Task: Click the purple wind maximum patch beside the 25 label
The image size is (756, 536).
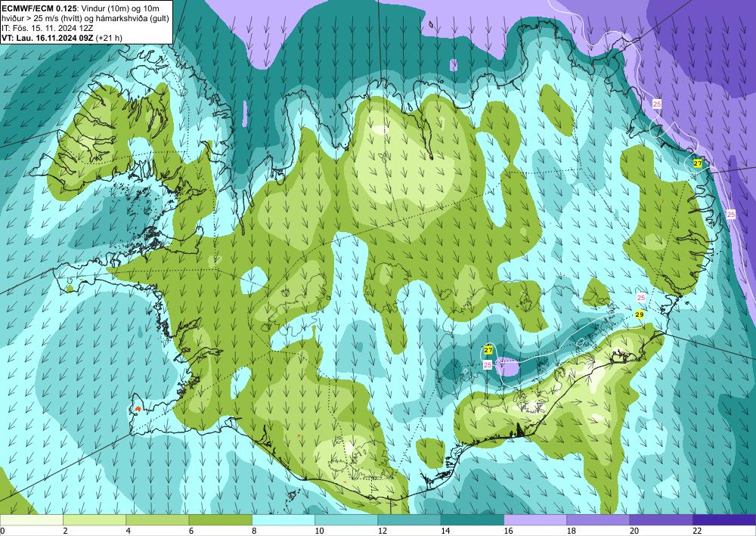Action: 508,367
